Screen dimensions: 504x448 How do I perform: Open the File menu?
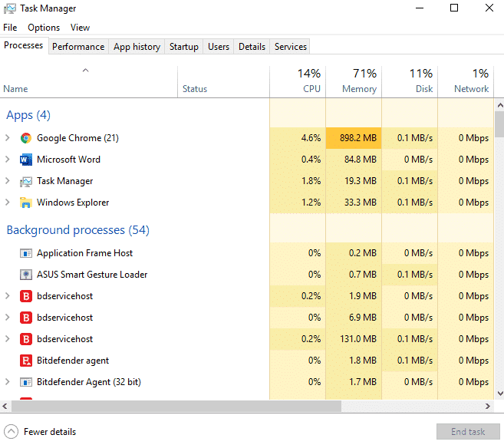coord(10,28)
